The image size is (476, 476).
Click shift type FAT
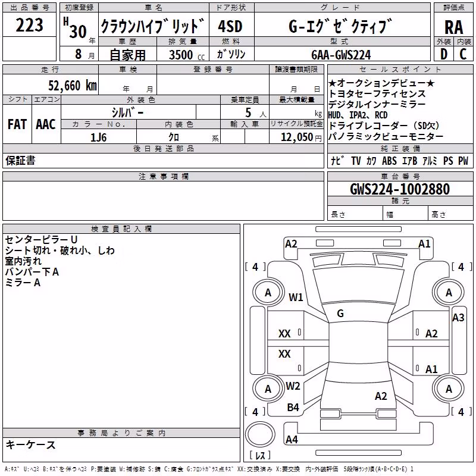click(17, 124)
